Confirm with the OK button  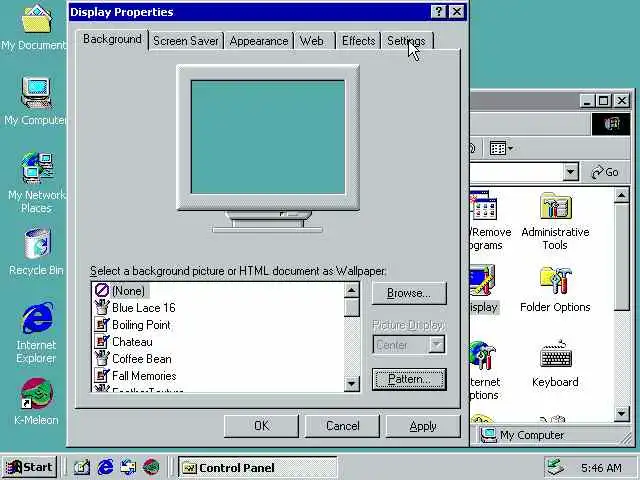(261, 426)
